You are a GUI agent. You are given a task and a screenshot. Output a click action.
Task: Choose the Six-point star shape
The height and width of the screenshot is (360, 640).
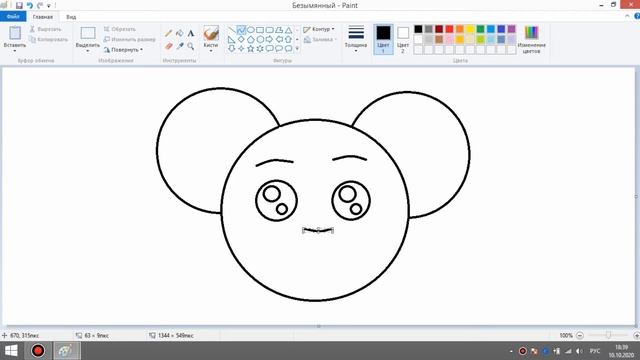(x=260, y=49)
